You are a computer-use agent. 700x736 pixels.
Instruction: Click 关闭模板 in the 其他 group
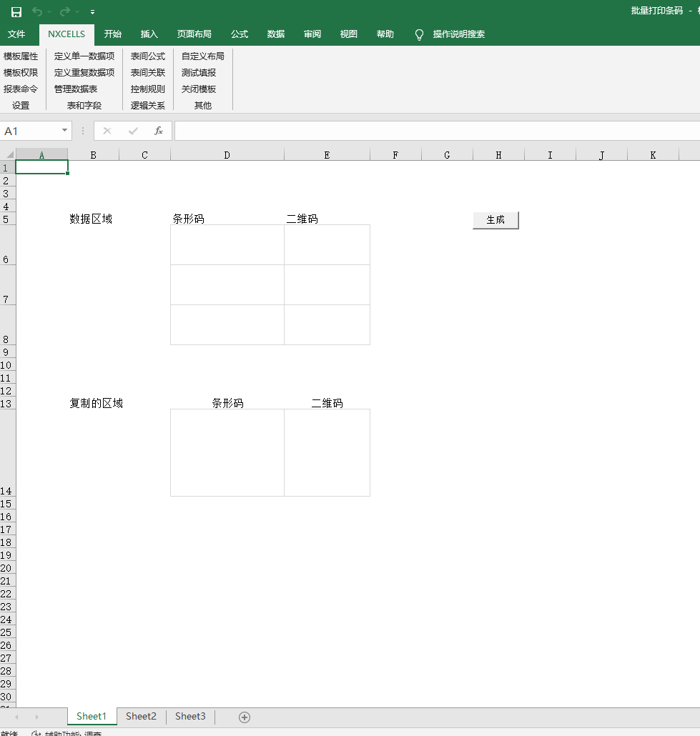coord(198,89)
